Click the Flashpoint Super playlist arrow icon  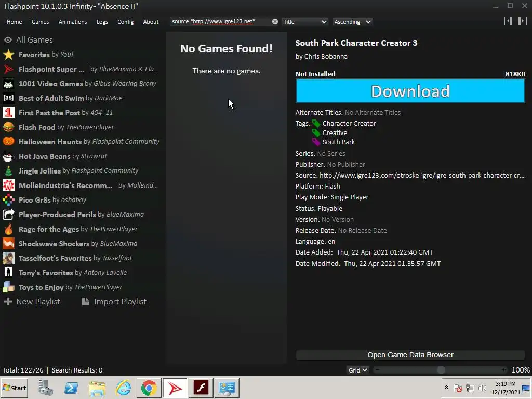(8, 69)
